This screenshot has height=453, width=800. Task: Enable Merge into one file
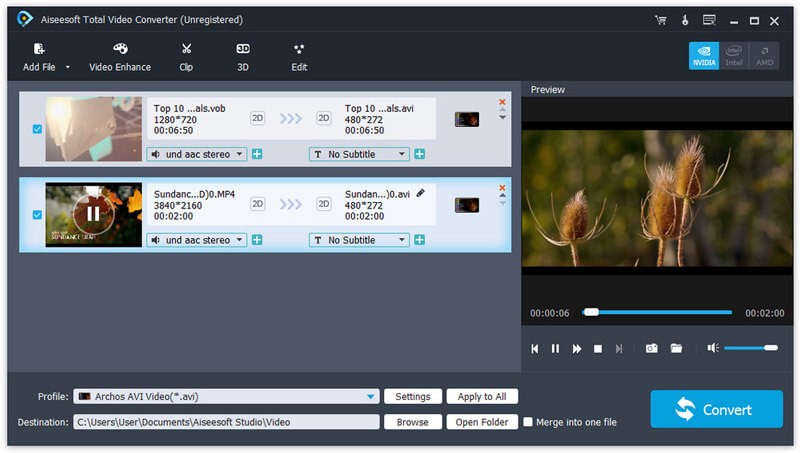529,422
